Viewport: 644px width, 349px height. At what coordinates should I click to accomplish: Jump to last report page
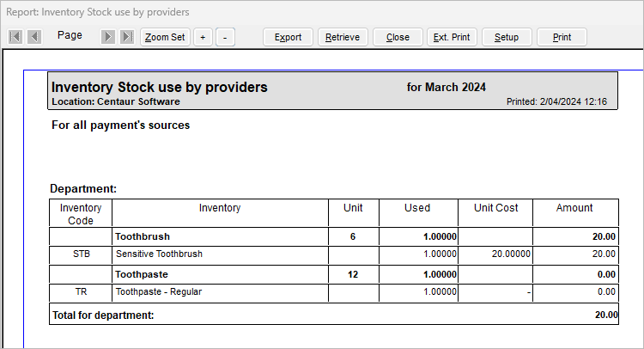(x=127, y=37)
